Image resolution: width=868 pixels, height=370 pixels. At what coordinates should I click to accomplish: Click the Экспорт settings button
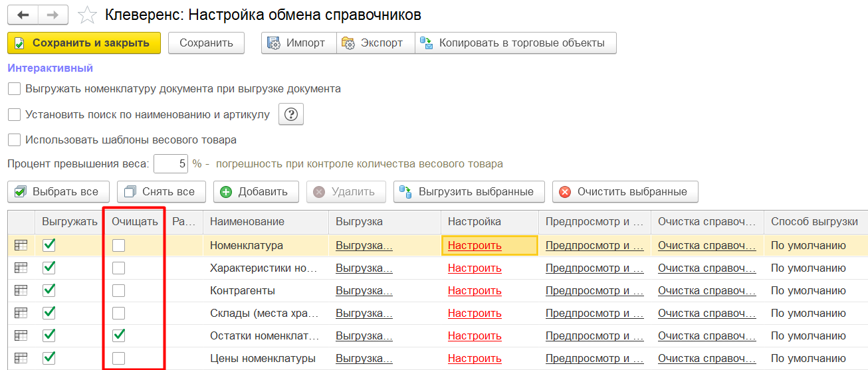pyautogui.click(x=376, y=43)
